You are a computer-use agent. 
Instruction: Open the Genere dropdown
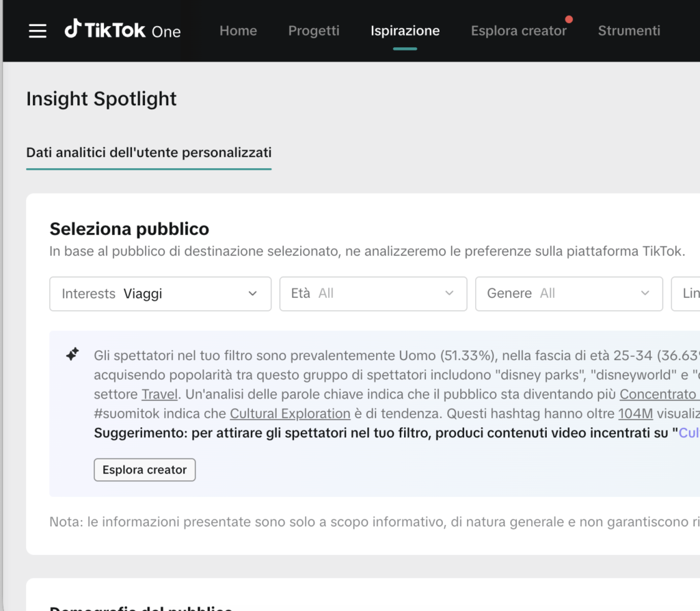click(569, 293)
